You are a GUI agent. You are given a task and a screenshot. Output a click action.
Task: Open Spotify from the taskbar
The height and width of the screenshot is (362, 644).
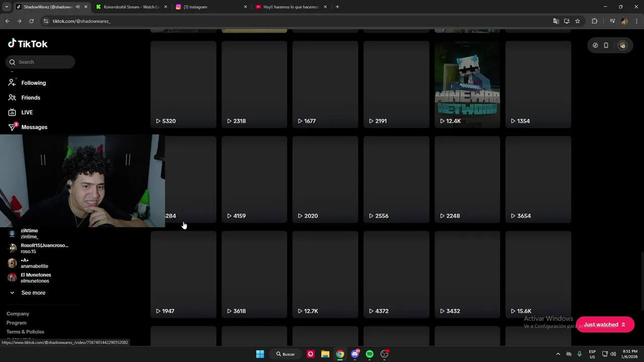pyautogui.click(x=370, y=354)
